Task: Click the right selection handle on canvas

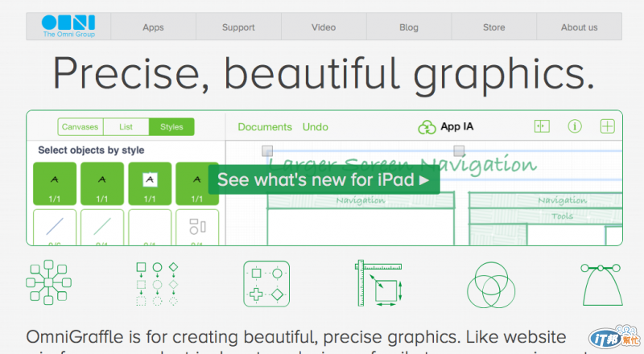Action: [x=459, y=150]
